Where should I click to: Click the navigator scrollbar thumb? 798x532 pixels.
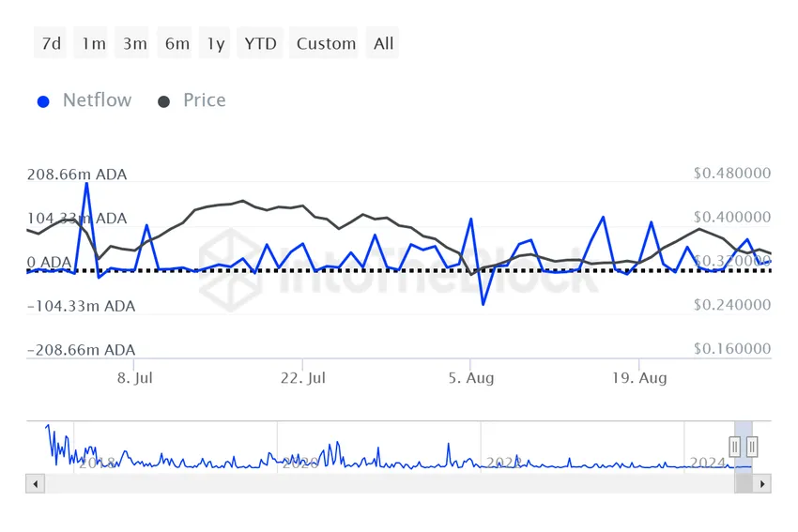[744, 484]
